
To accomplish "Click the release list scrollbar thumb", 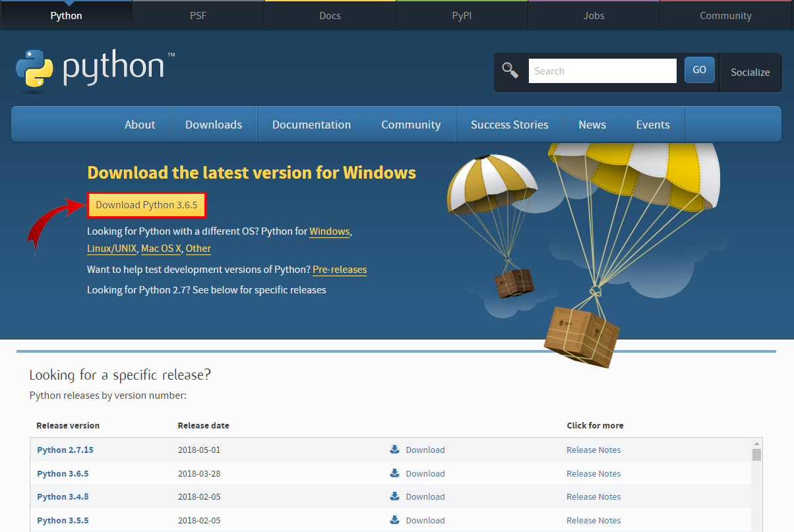I will pos(757,455).
